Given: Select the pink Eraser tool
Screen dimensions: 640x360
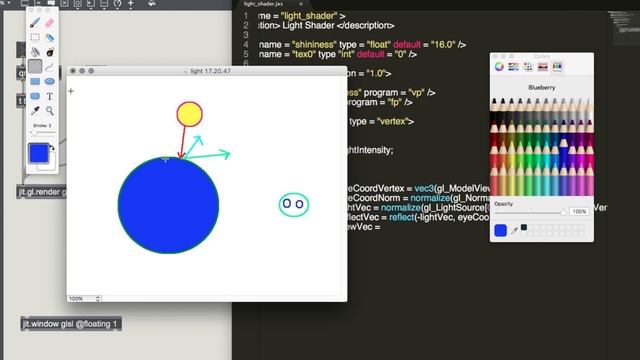Looking at the screenshot, I should pos(49,22).
